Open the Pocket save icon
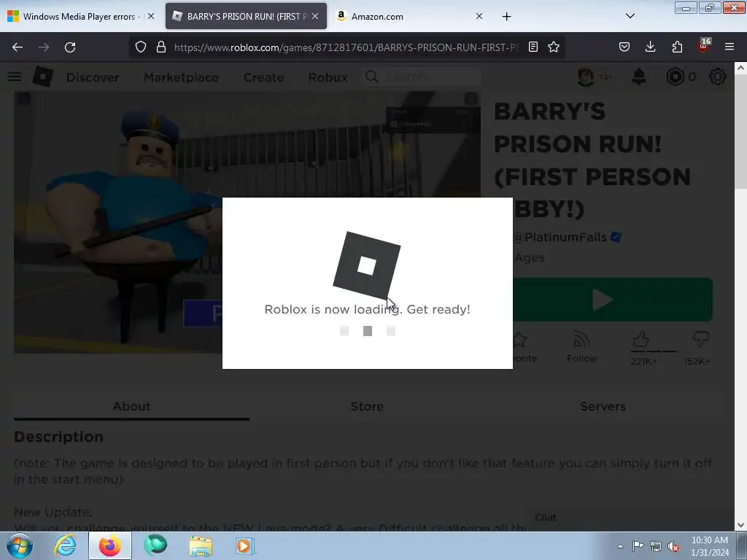The height and width of the screenshot is (560, 747). click(624, 47)
